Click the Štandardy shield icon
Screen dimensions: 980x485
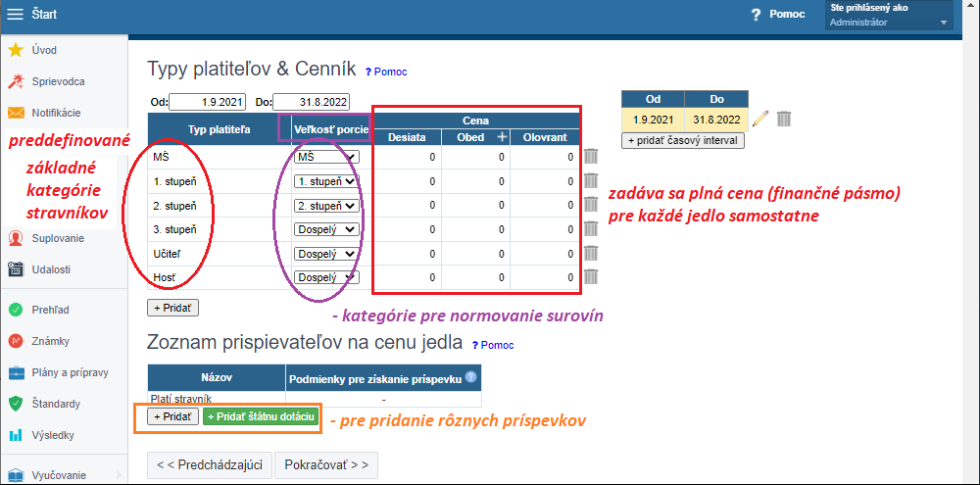16,404
